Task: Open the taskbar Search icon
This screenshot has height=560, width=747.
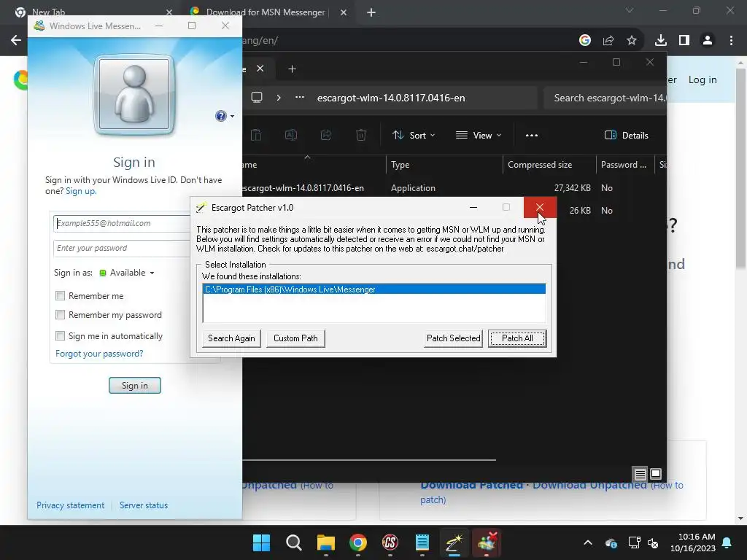Action: click(x=293, y=542)
